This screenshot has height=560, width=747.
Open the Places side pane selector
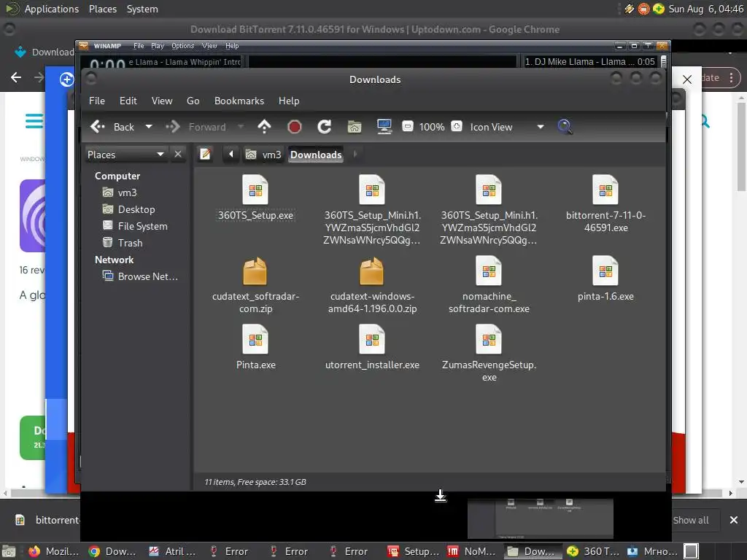[125, 155]
